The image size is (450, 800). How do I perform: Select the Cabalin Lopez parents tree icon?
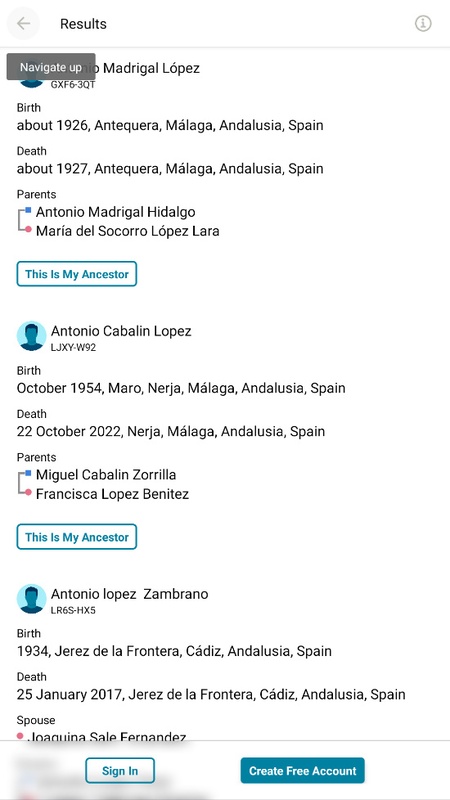25,483
